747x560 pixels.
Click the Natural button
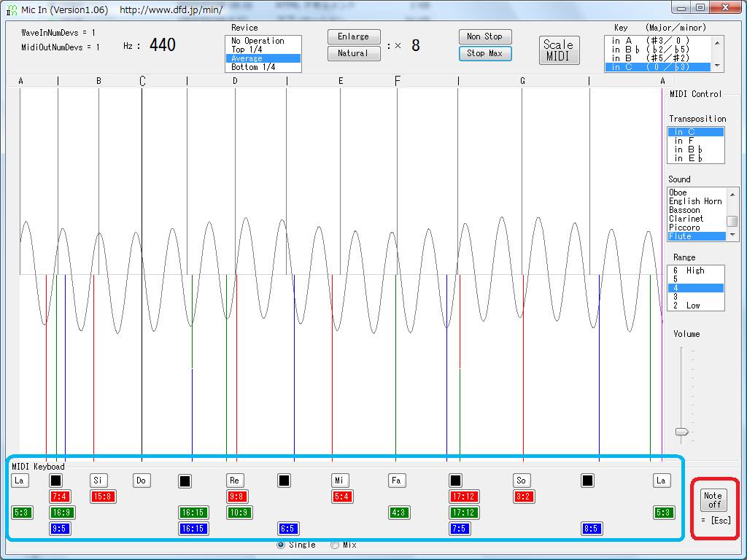[x=354, y=53]
